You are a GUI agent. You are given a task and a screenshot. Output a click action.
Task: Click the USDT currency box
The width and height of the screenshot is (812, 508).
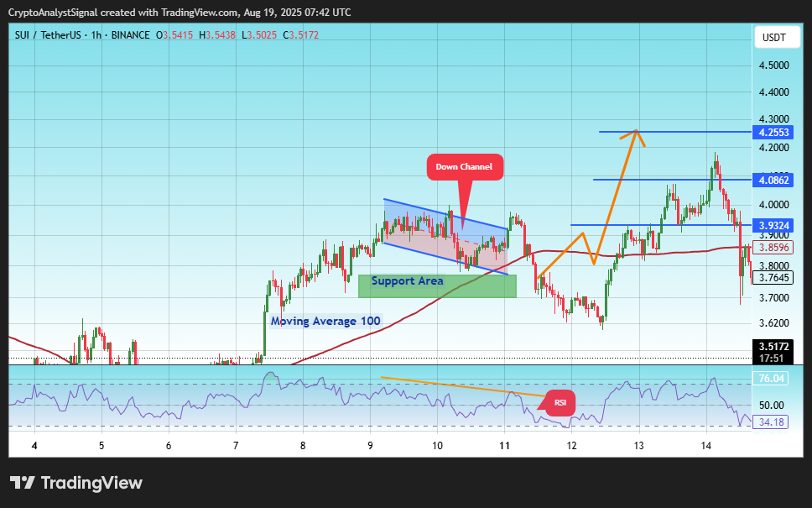tap(773, 37)
